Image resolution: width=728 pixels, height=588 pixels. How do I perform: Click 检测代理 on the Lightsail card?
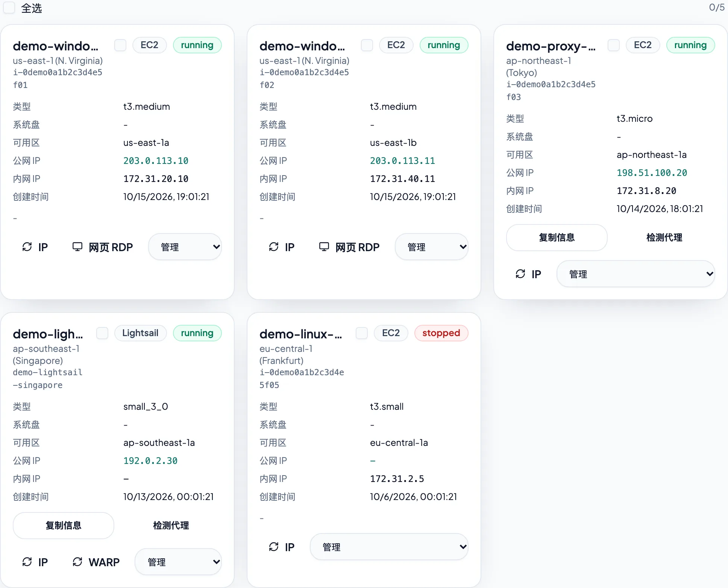(171, 526)
